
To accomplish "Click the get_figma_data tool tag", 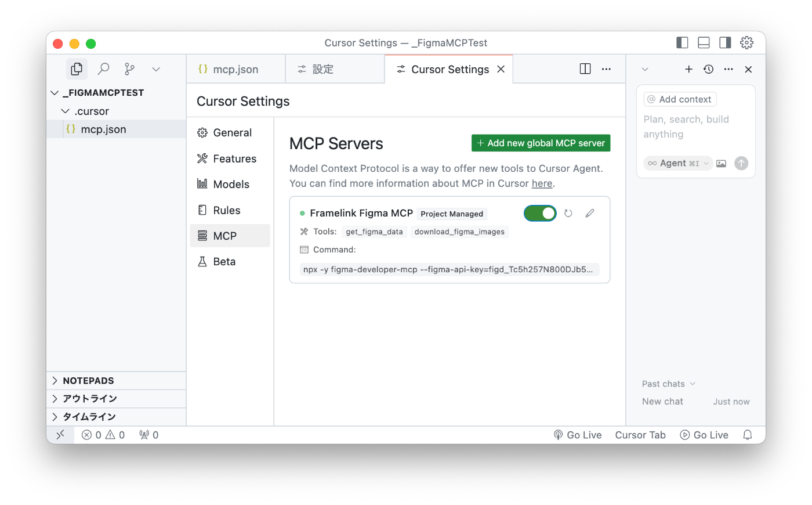I will click(x=374, y=232).
